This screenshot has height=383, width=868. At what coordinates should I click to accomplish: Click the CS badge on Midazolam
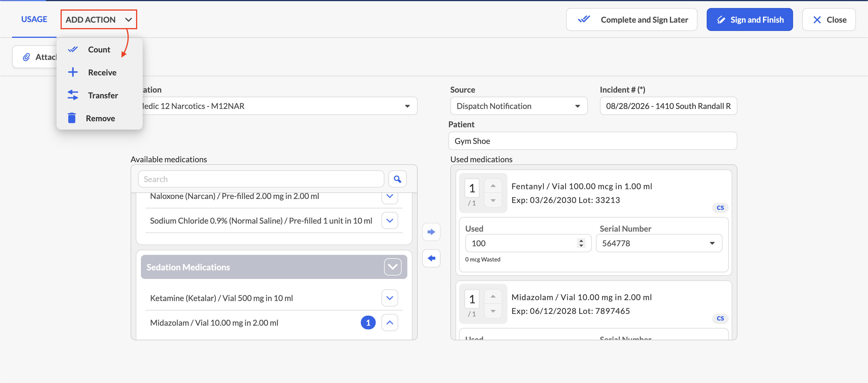pyautogui.click(x=720, y=318)
